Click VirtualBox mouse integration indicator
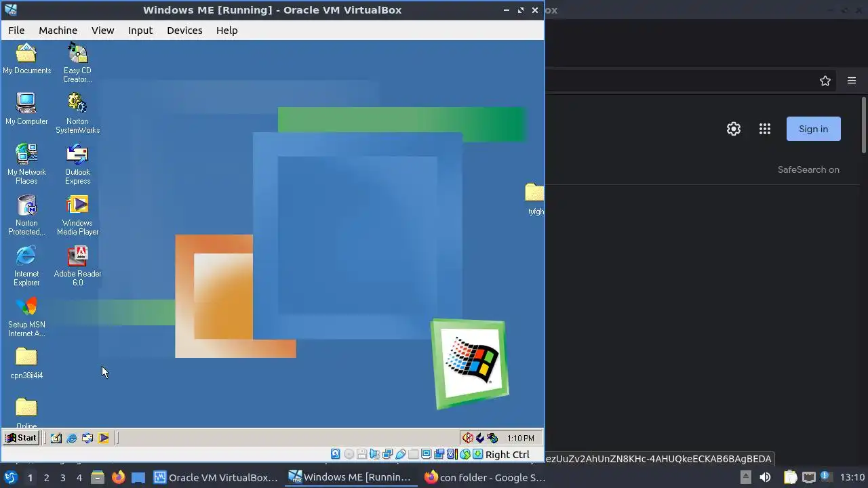 pos(465,454)
